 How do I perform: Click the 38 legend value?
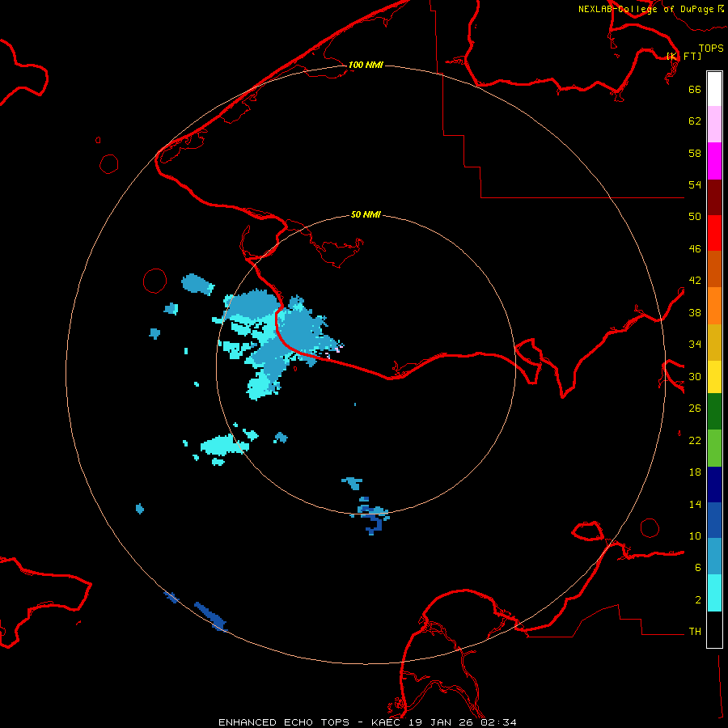pos(695,313)
